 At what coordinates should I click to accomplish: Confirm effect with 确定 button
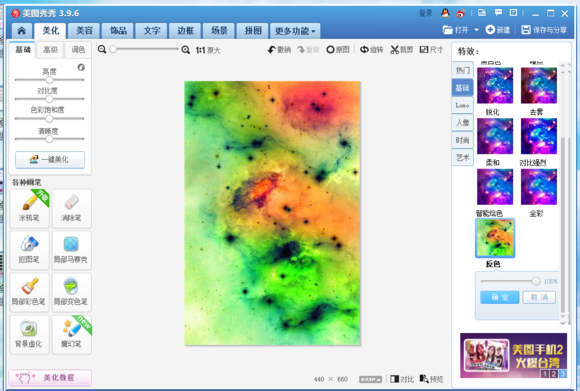(x=500, y=297)
